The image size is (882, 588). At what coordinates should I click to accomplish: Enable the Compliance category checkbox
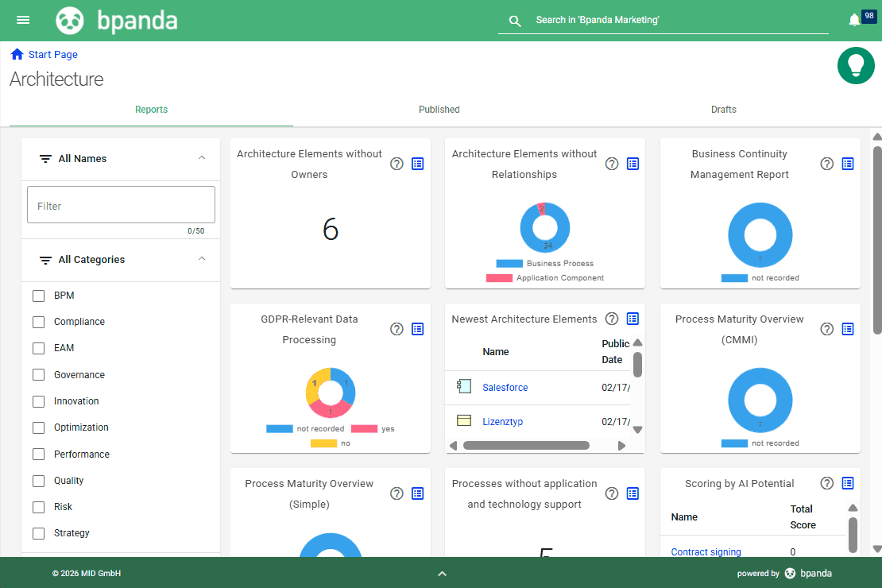pos(38,321)
